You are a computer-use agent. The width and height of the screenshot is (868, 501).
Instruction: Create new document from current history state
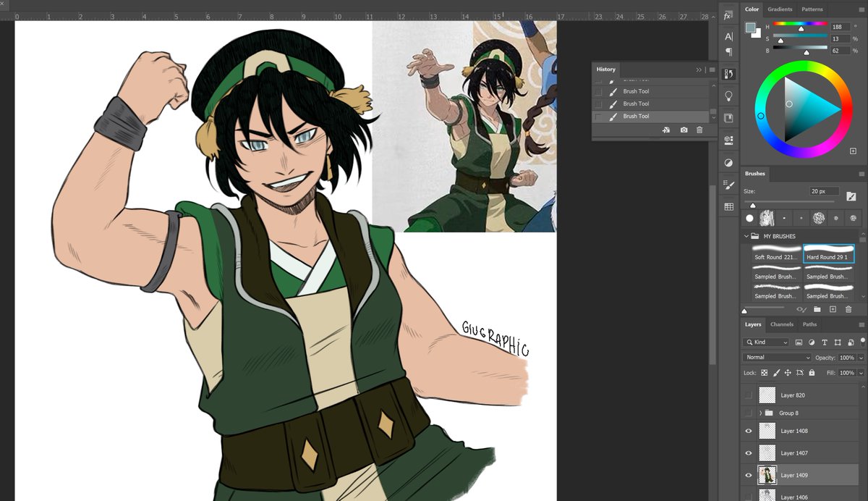pos(666,130)
